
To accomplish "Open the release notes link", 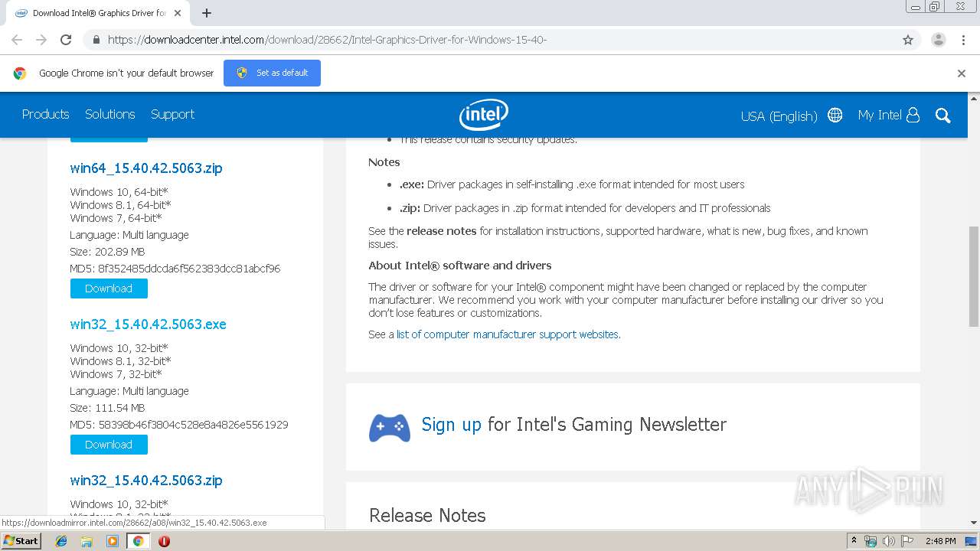I will point(441,231).
